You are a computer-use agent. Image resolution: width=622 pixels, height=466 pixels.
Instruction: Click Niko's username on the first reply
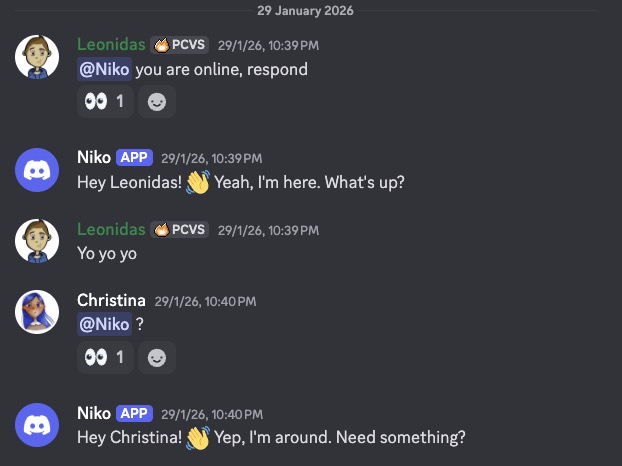pos(94,158)
